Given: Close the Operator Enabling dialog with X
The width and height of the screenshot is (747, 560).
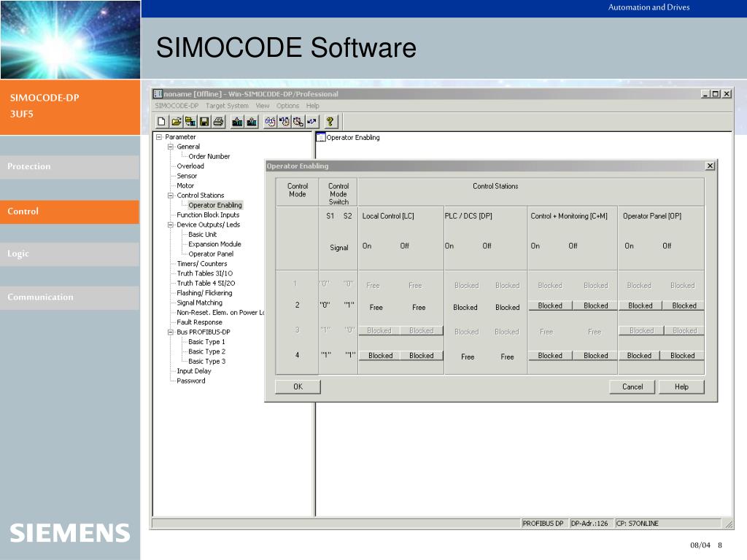Looking at the screenshot, I should tap(710, 166).
